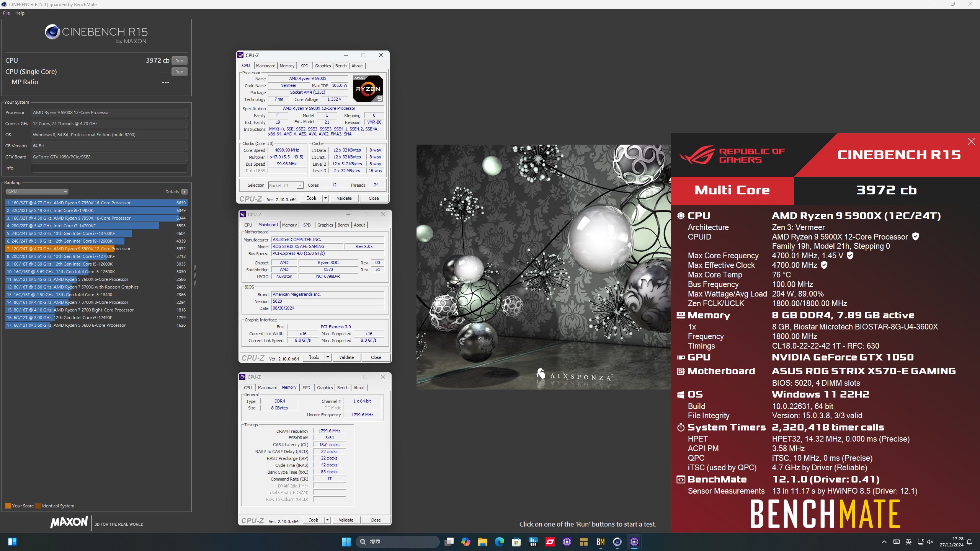
Task: Open Microsoft Edge from the taskbar
Action: (x=499, y=541)
